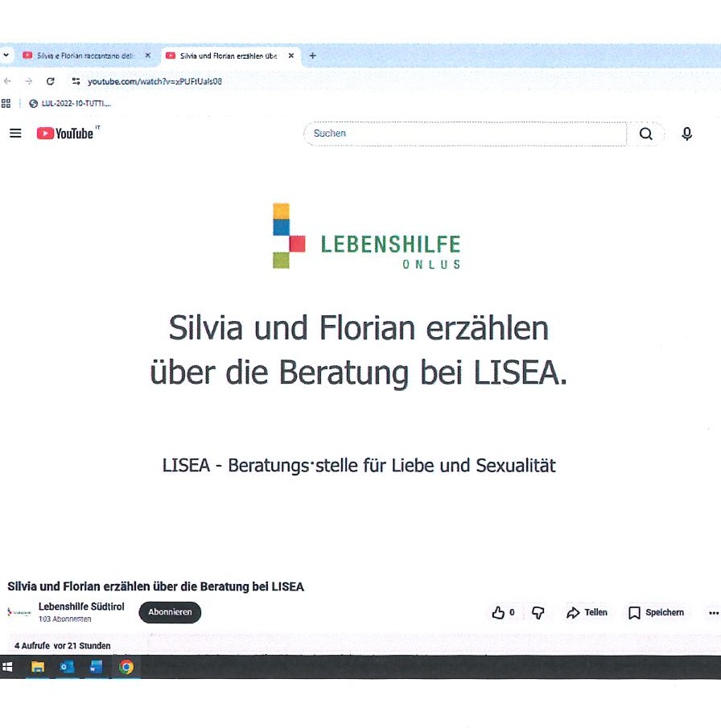Open a new browser tab

(313, 56)
